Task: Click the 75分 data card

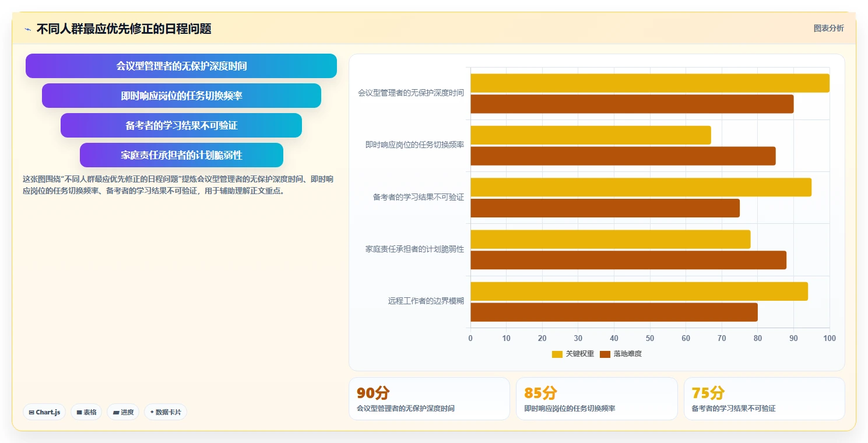Action: pos(764,399)
